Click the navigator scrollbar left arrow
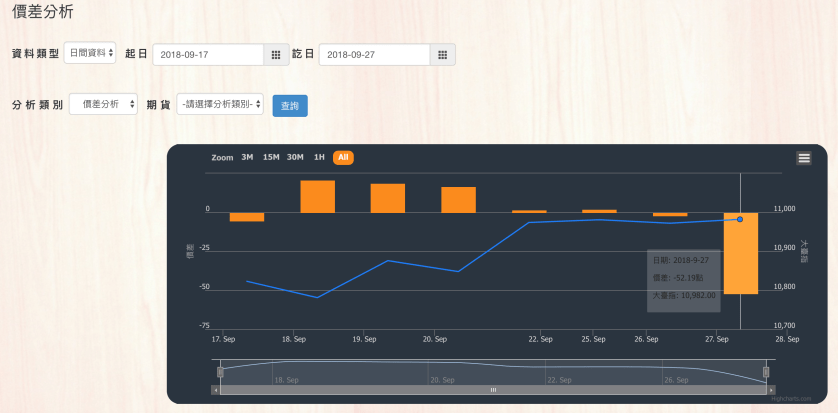The image size is (838, 413). point(216,389)
